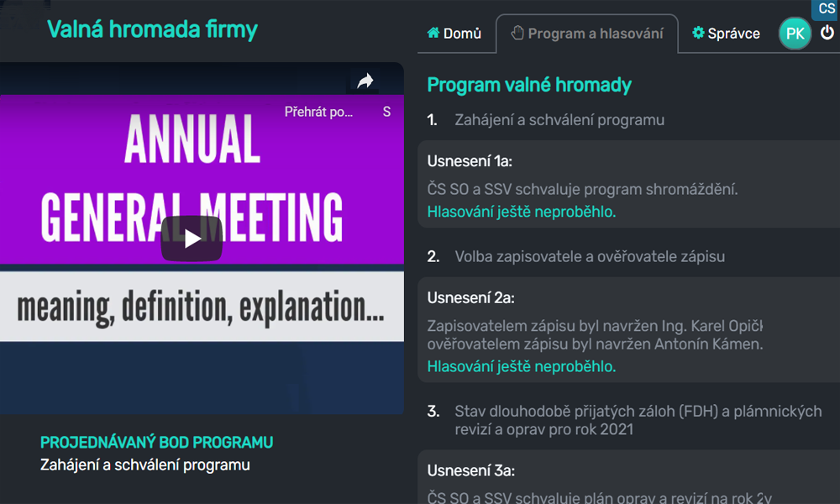Click the S share option on the video
840x504 pixels.
[386, 112]
